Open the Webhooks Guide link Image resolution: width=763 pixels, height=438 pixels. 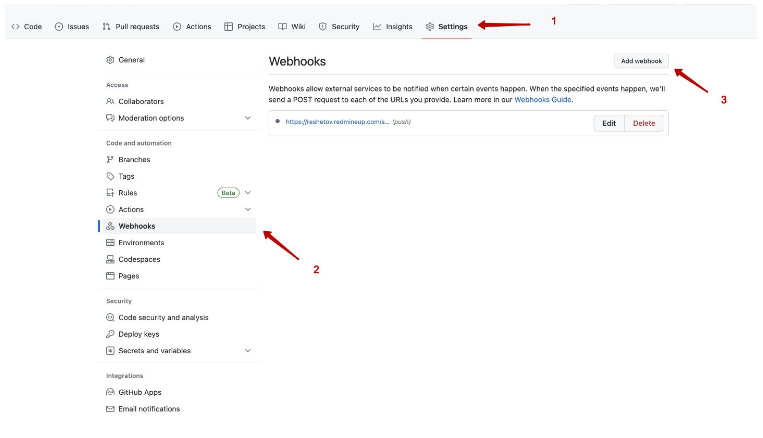[x=543, y=100]
